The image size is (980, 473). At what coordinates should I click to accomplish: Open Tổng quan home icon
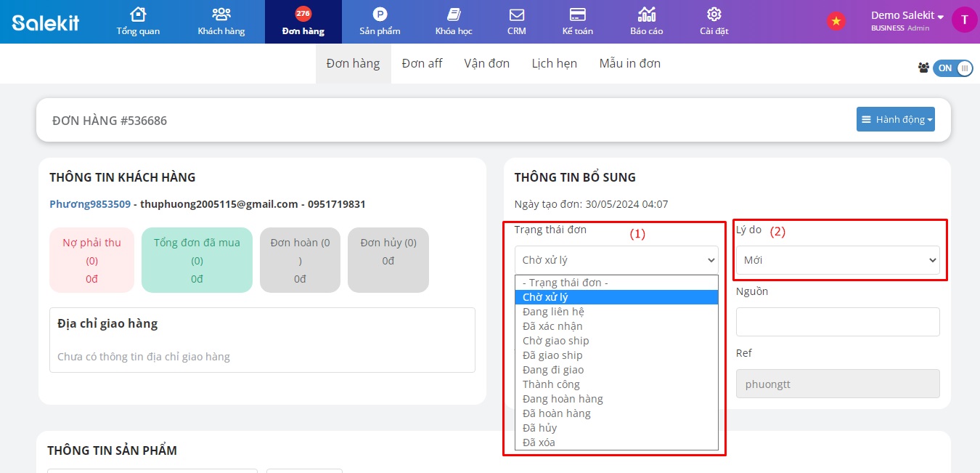click(x=138, y=15)
